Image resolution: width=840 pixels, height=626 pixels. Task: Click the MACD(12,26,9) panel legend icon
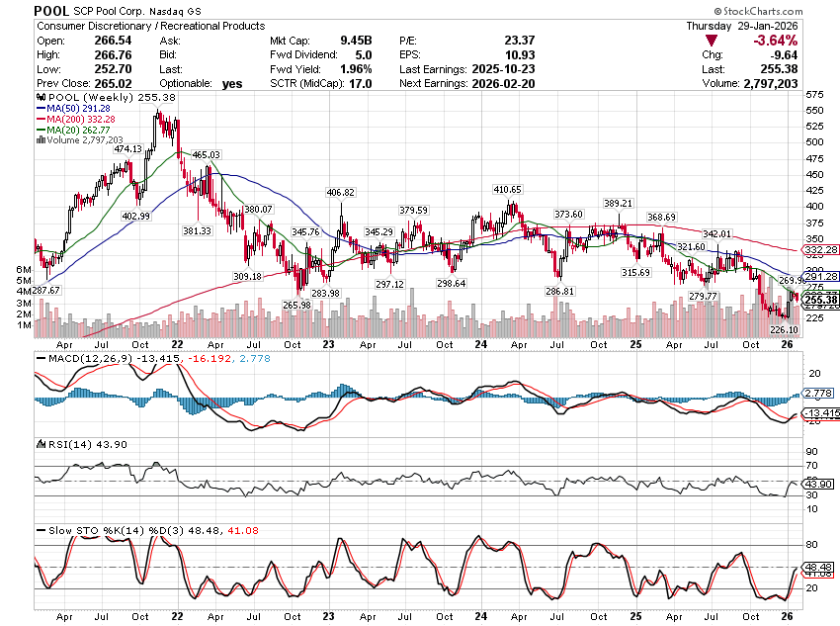coord(40,357)
